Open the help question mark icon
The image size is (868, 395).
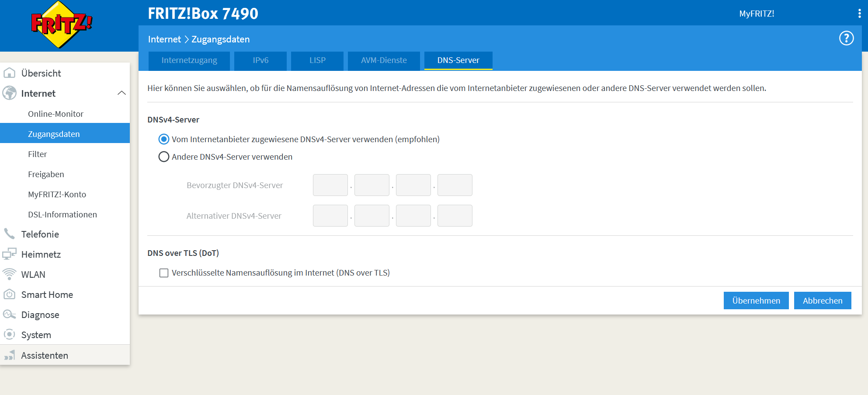point(846,38)
